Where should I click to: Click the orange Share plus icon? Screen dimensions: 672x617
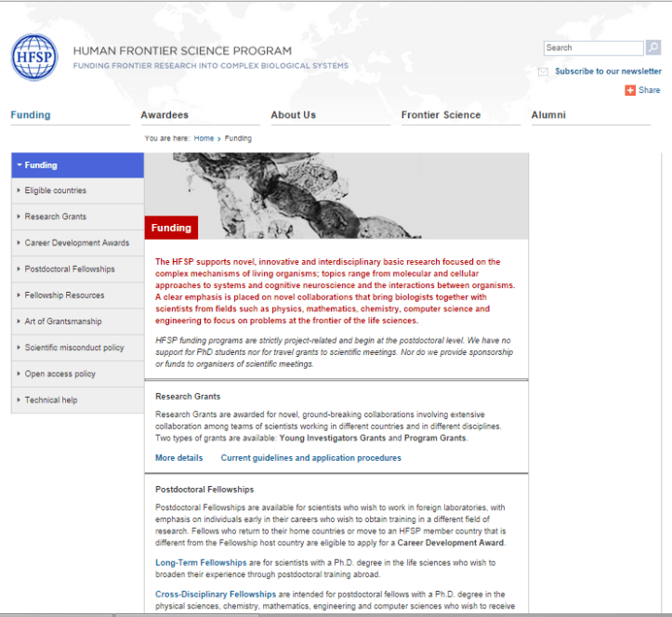tap(630, 90)
